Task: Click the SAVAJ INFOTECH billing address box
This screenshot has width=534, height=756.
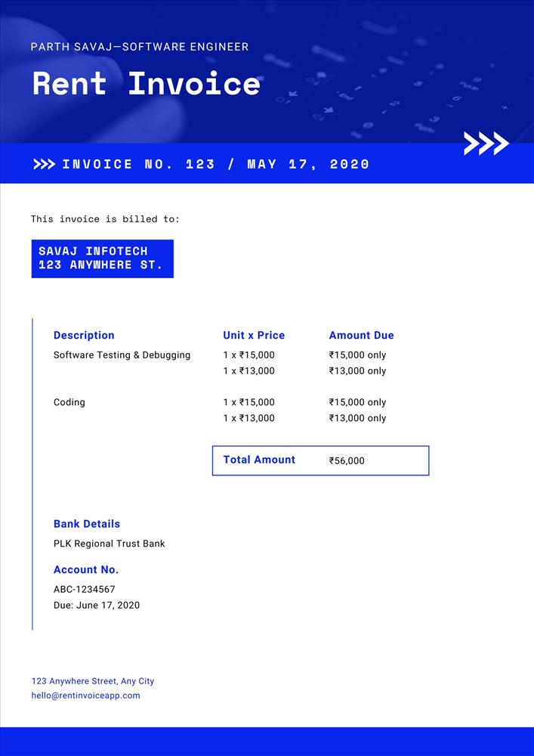Action: point(102,259)
